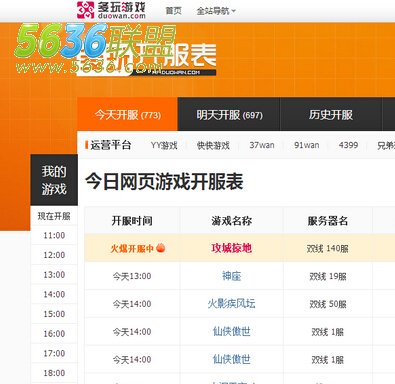This screenshot has width=395, height=384.
Task: Select the 4399 platform link
Action: click(348, 145)
